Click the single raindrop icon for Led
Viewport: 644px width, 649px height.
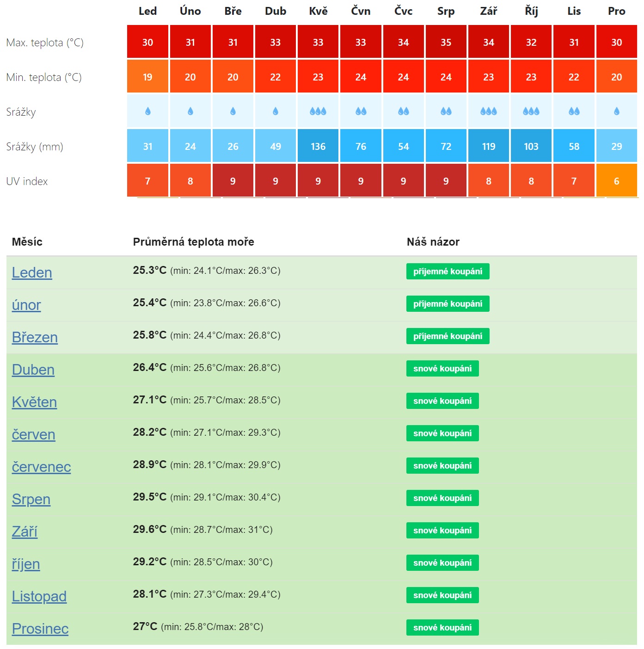tap(148, 111)
